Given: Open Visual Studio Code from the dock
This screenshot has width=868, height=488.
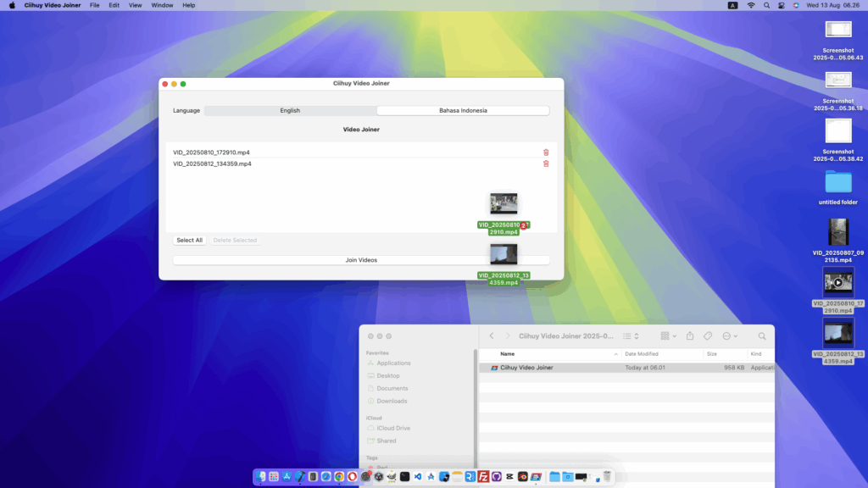Looking at the screenshot, I should pos(418,477).
